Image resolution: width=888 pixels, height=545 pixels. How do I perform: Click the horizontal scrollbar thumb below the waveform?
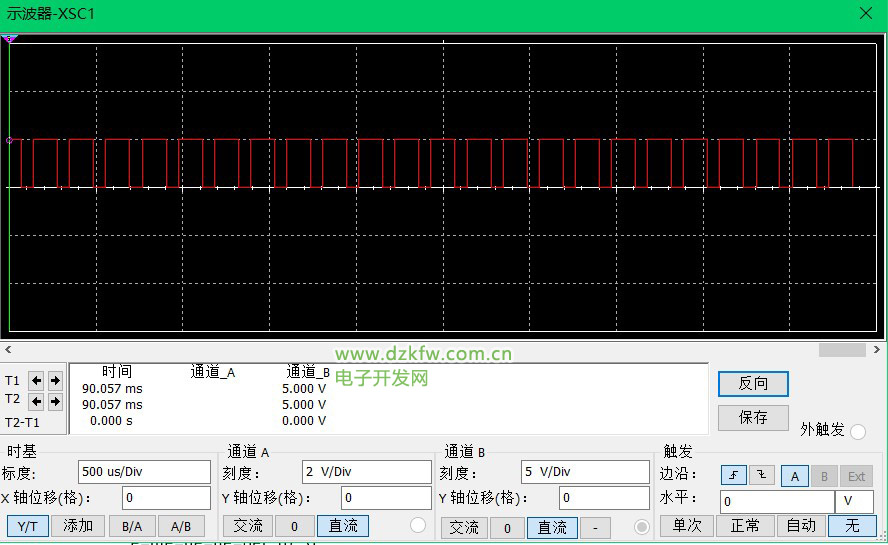click(842, 350)
